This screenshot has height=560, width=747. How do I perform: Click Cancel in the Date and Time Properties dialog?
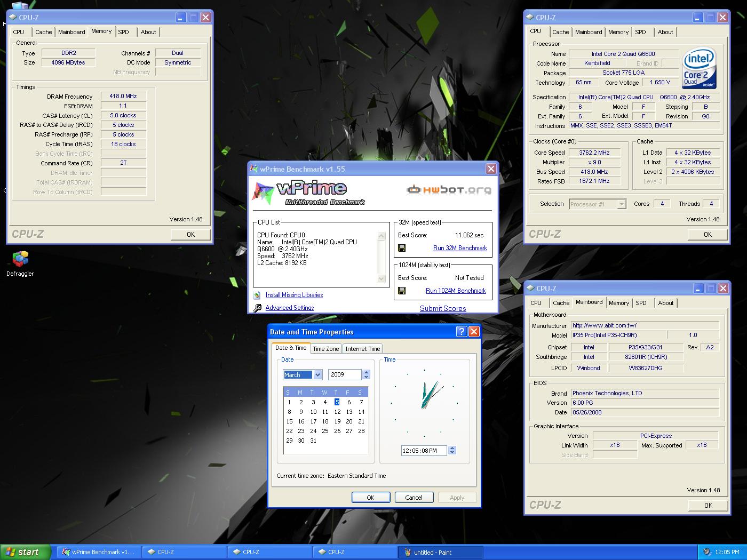[x=414, y=498]
